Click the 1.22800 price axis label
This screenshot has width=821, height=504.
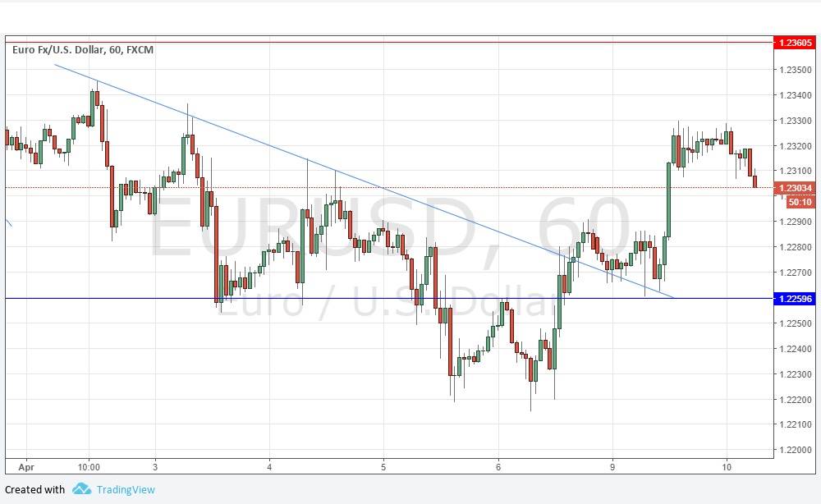tap(796, 247)
